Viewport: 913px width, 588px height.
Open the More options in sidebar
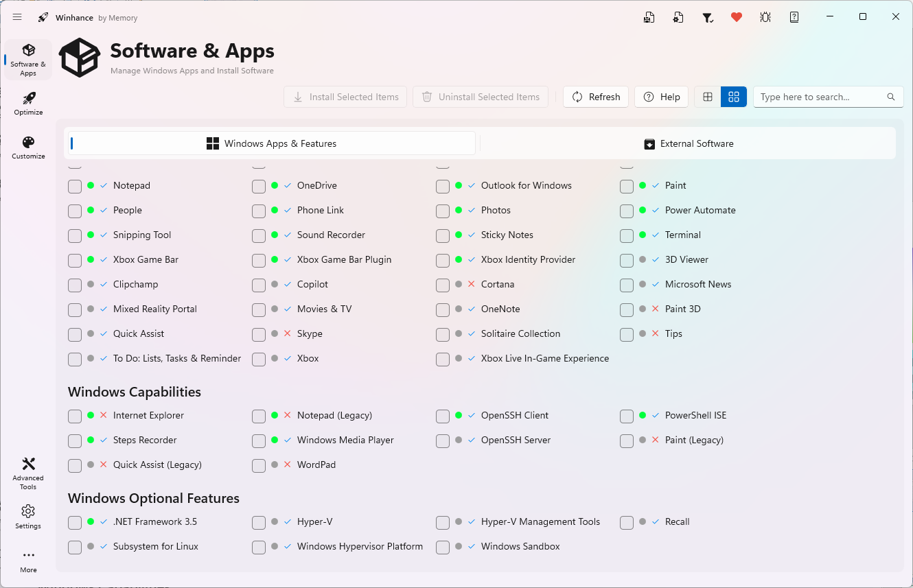click(28, 561)
